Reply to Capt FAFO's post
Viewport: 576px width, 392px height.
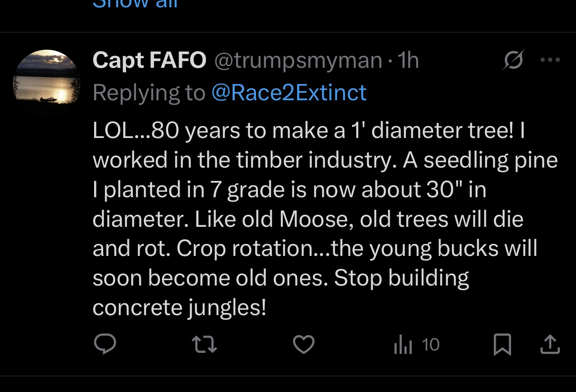[105, 344]
